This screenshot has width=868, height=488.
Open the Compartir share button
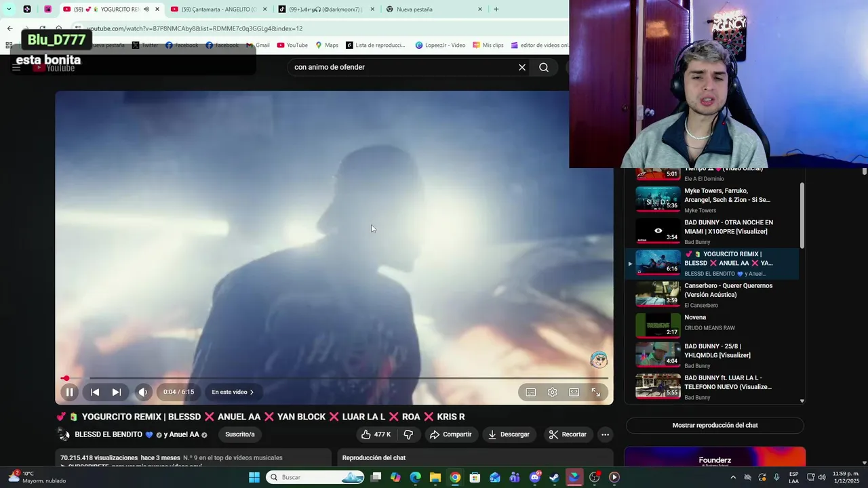(x=451, y=434)
